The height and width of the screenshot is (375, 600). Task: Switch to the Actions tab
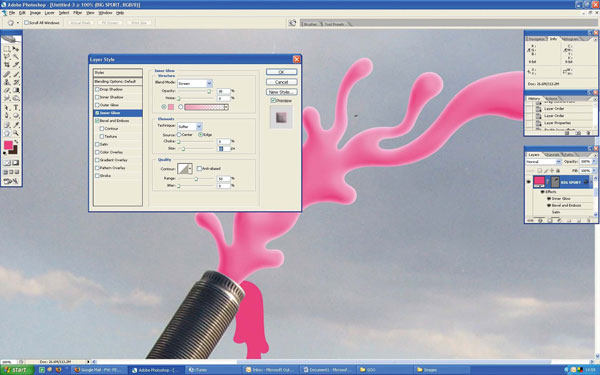click(x=551, y=99)
